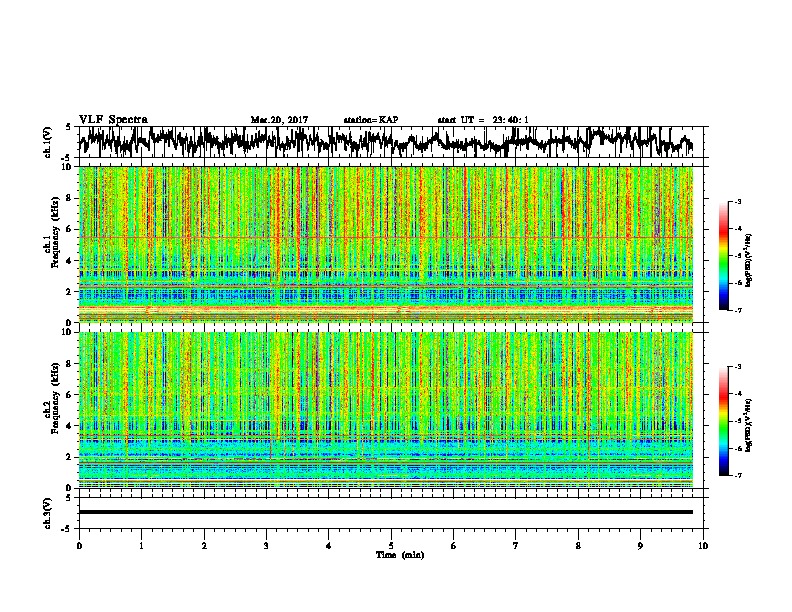Click the ch.1(V) waveform trace panel

pos(391,142)
